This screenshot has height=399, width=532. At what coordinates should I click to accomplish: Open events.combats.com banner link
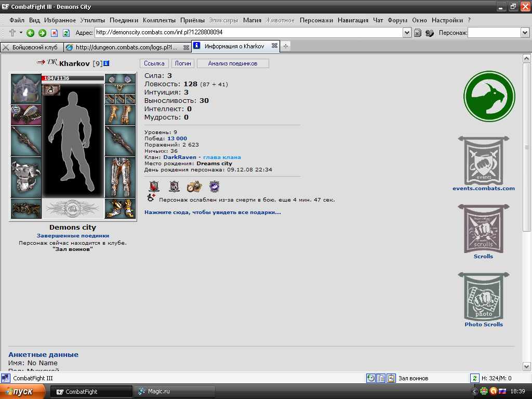[x=484, y=164]
